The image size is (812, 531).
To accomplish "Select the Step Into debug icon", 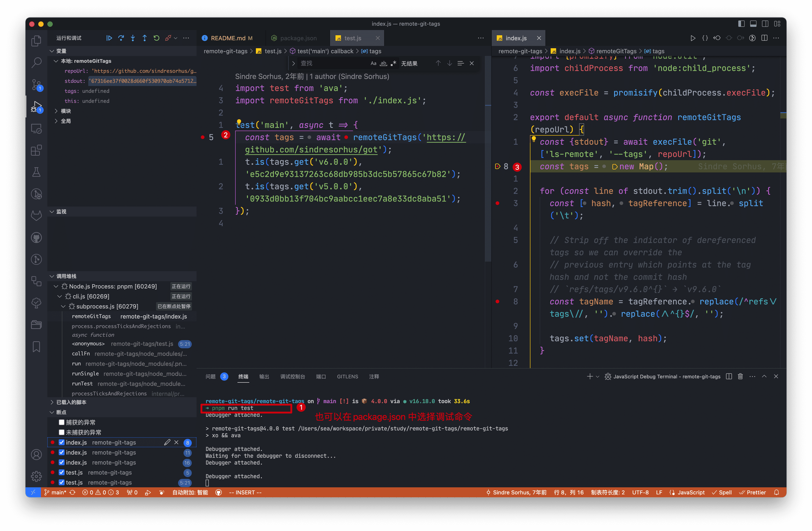I will (133, 38).
